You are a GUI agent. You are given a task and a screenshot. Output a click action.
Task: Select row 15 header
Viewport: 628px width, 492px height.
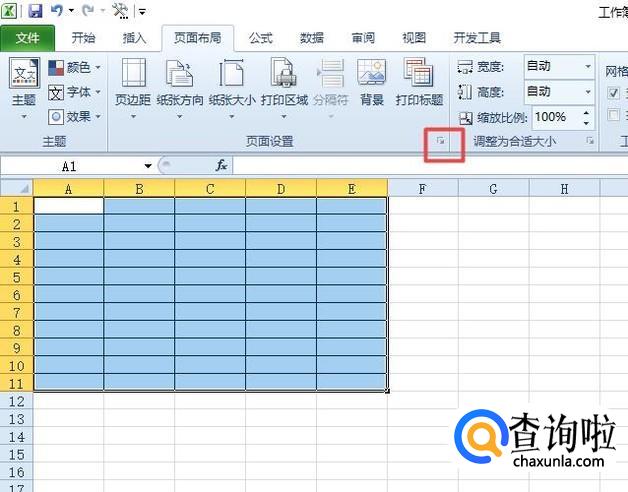click(x=16, y=454)
